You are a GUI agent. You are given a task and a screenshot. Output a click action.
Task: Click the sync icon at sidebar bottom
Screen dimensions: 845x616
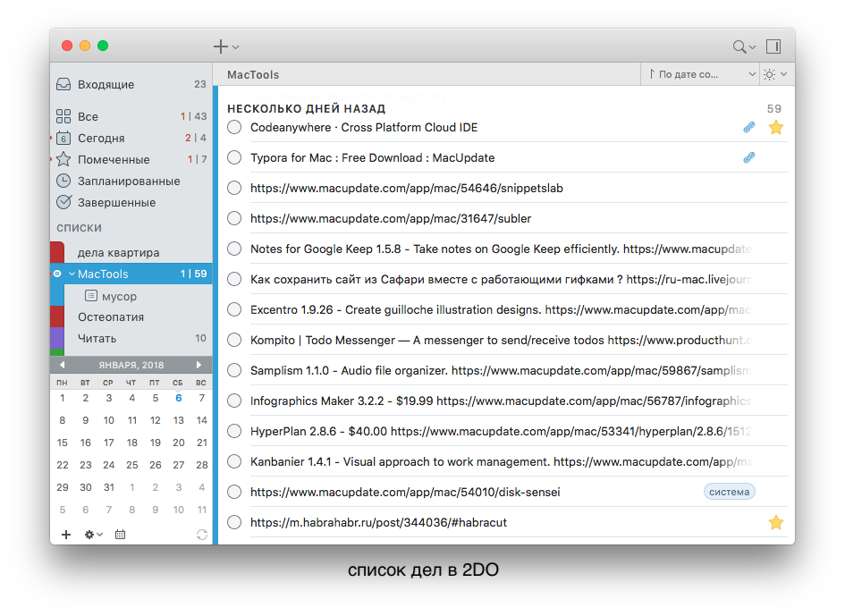coord(202,535)
